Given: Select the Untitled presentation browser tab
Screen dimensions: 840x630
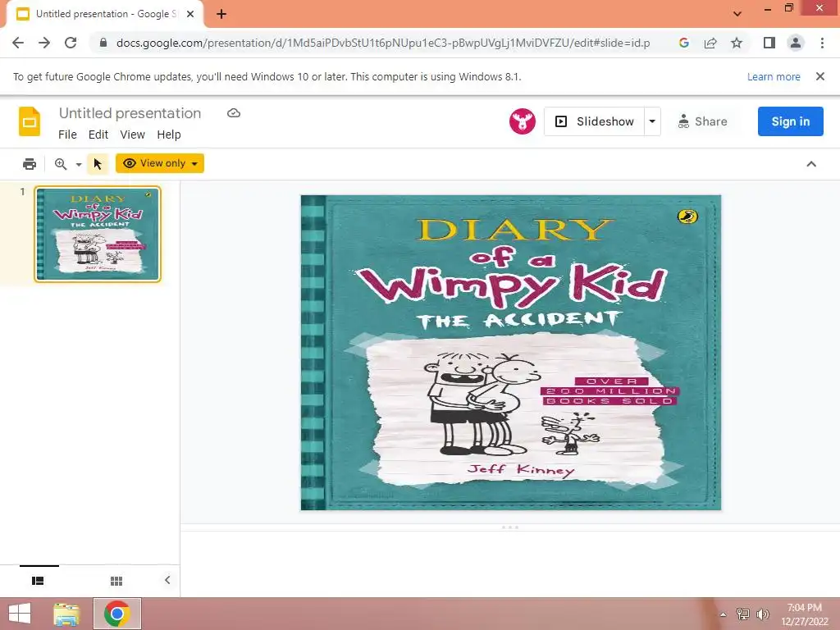Looking at the screenshot, I should pyautogui.click(x=104, y=14).
